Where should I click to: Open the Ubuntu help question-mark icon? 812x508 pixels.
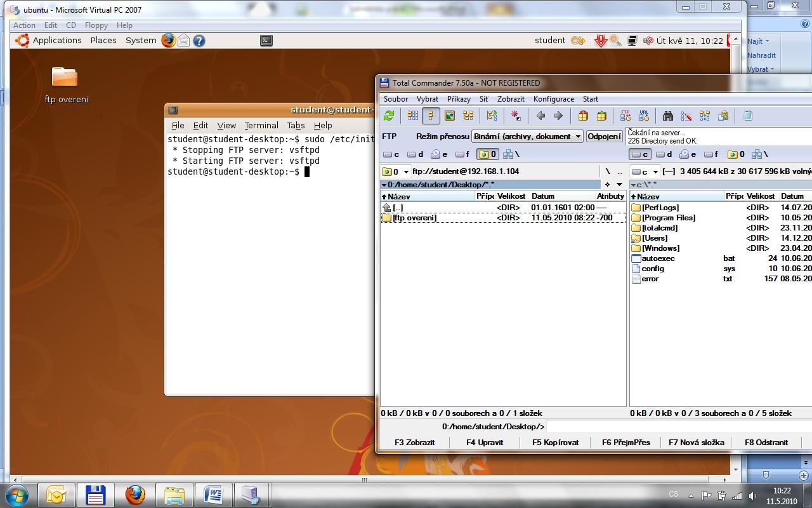point(199,40)
